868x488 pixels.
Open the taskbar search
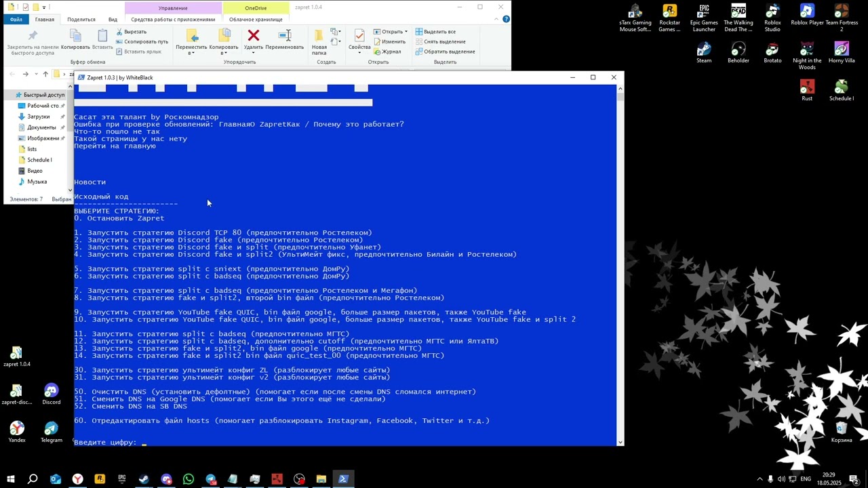[33, 479]
